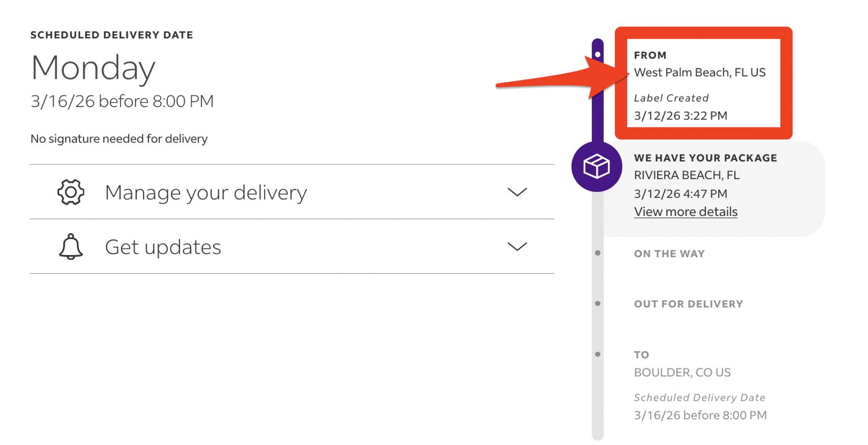
Task: Click the 'West Palm Beach, FL US' origin text
Action: (700, 72)
